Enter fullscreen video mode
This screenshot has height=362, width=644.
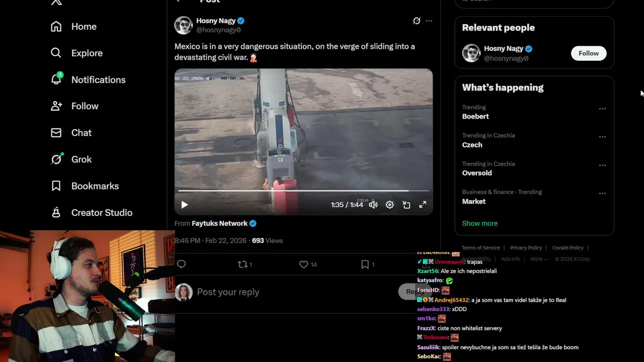(x=423, y=205)
